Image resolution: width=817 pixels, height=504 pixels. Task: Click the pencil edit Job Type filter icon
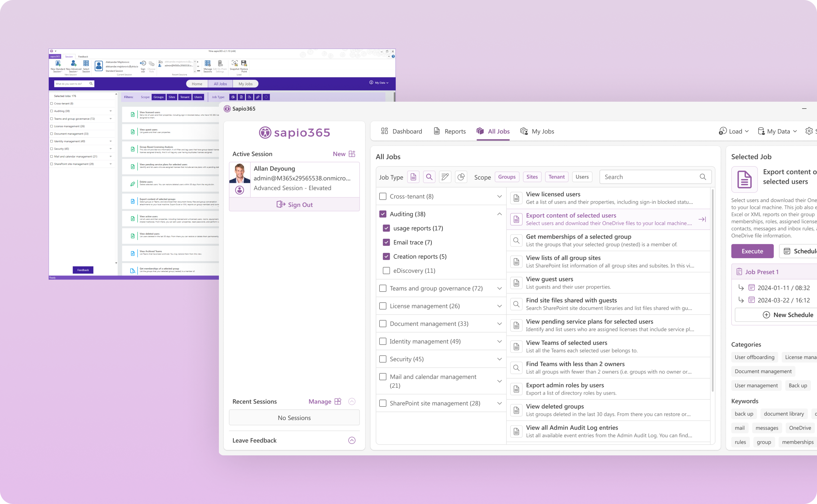click(445, 177)
